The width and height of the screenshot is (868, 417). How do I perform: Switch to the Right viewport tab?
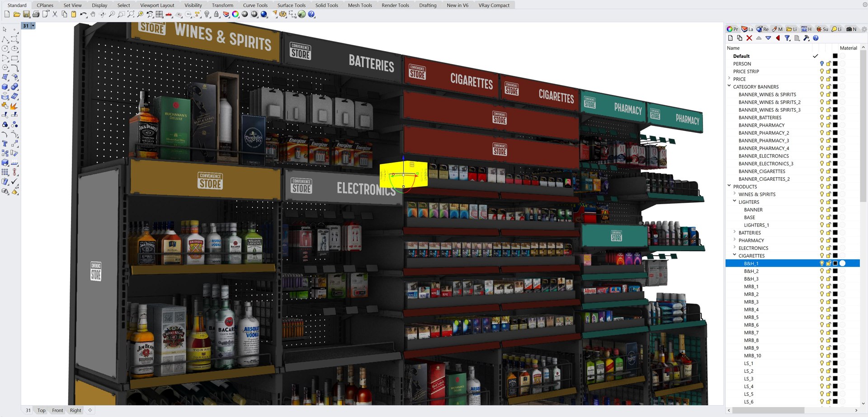(75, 410)
